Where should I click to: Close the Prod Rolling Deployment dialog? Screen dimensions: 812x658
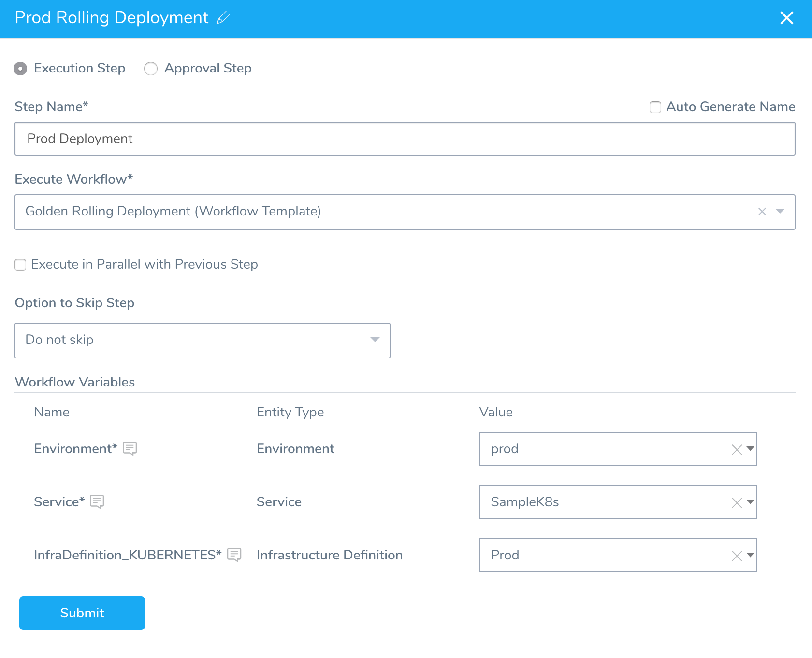787,18
